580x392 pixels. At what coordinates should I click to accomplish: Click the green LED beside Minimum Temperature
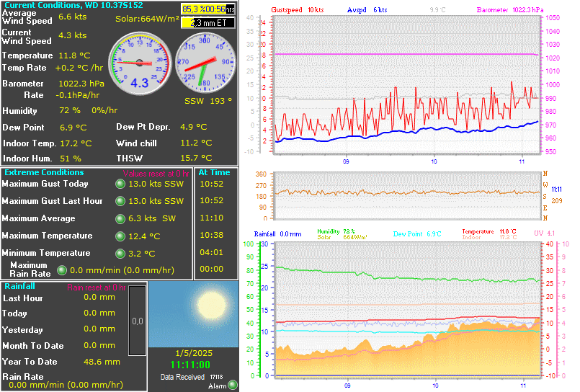[x=120, y=254]
